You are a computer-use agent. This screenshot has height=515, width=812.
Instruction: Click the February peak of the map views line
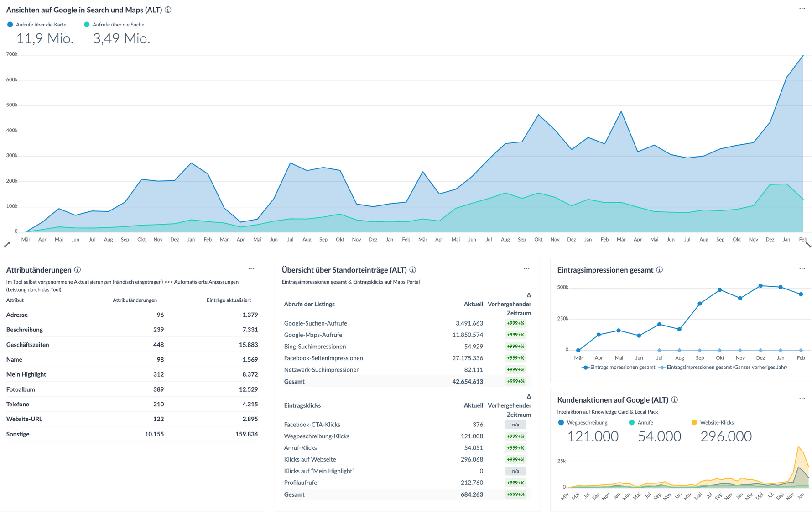(x=803, y=55)
